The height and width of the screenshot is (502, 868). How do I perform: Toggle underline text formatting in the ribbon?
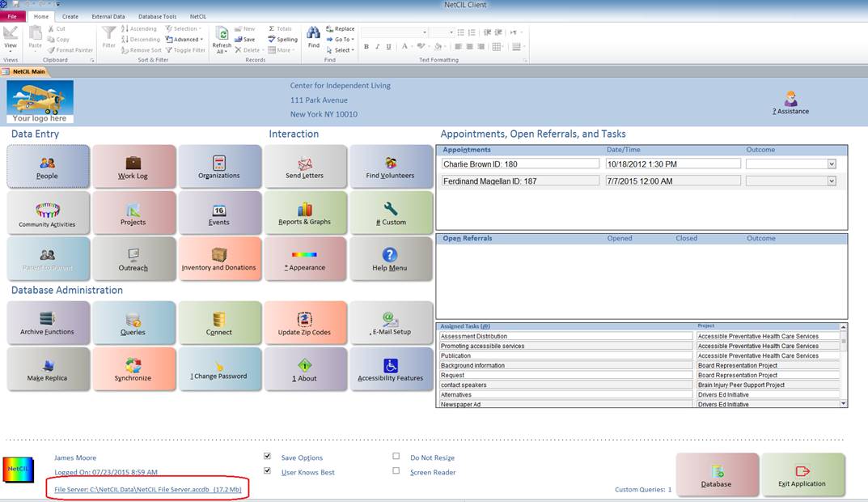click(388, 47)
